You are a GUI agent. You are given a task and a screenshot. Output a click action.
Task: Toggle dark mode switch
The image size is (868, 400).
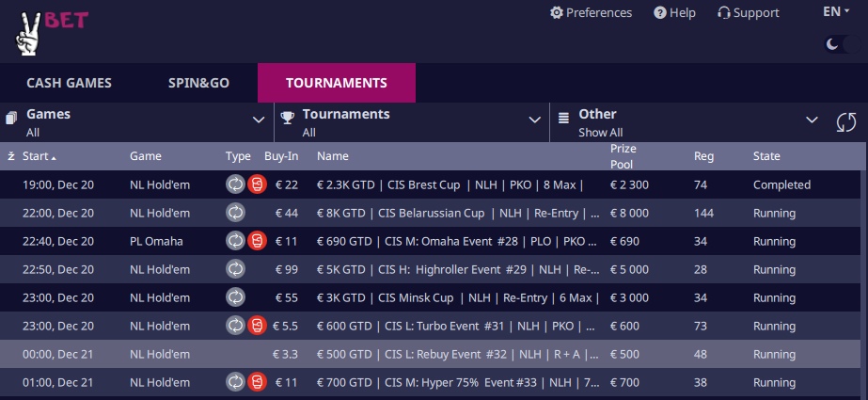pos(842,44)
